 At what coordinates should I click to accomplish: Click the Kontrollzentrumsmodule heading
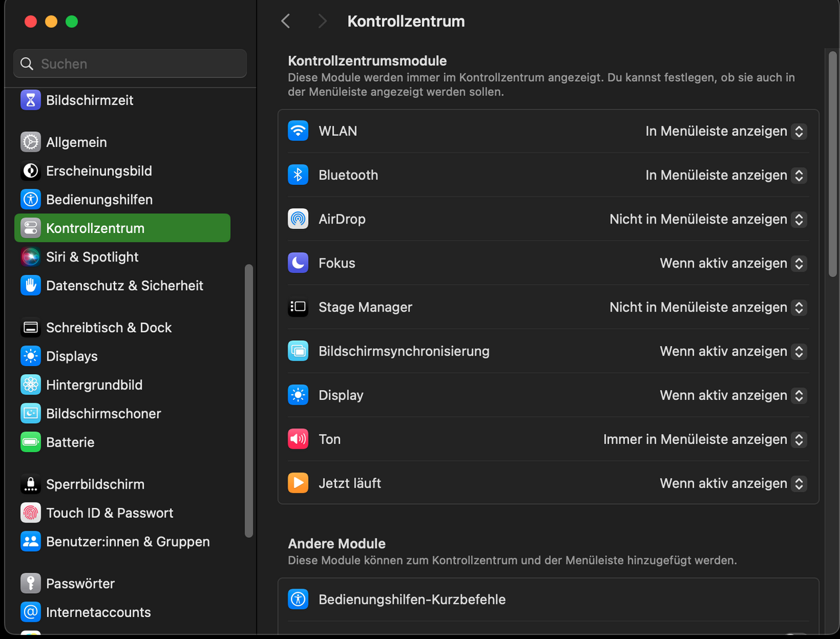[367, 61]
